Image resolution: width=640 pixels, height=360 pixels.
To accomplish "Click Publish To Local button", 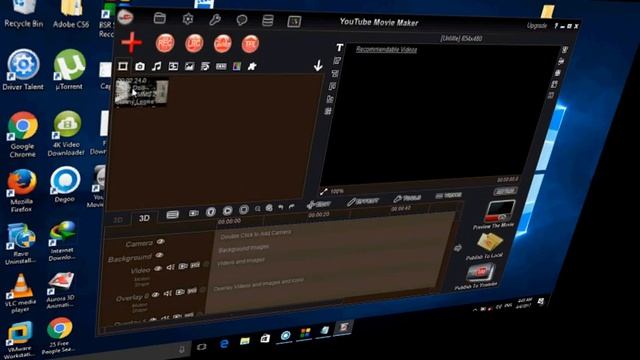I will (x=487, y=247).
